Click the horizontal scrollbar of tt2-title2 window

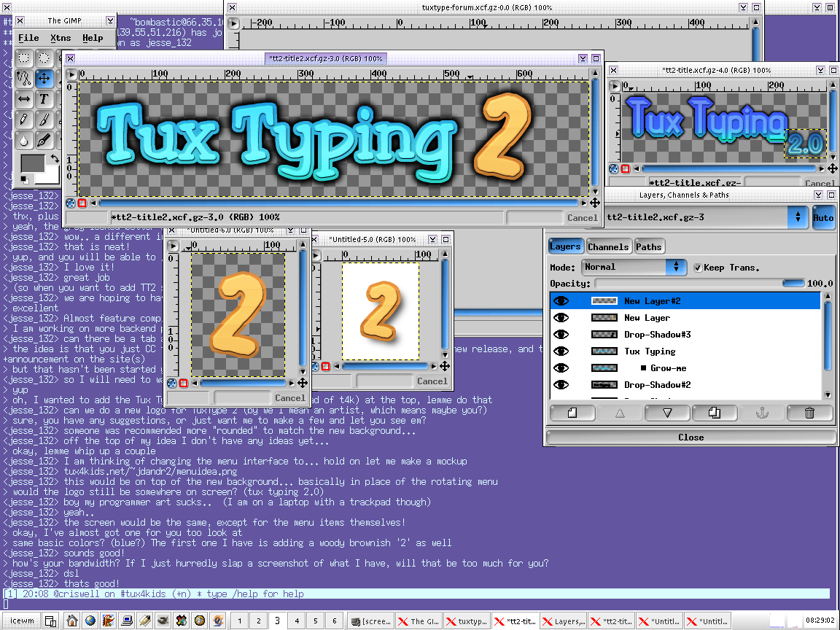click(x=340, y=203)
